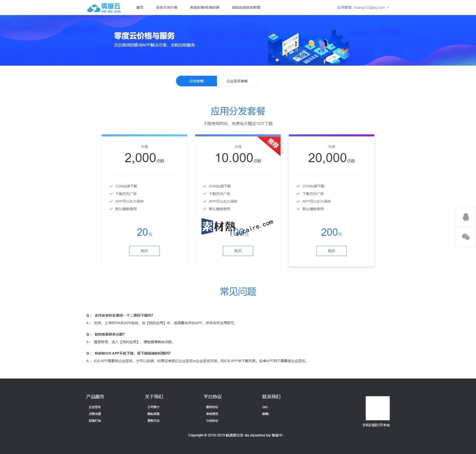
Task: Open 首页 in the top navigation
Action: [140, 7]
